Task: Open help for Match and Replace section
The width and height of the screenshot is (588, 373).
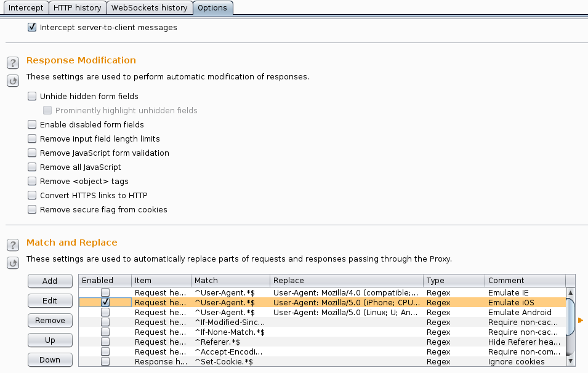Action: click(12, 245)
